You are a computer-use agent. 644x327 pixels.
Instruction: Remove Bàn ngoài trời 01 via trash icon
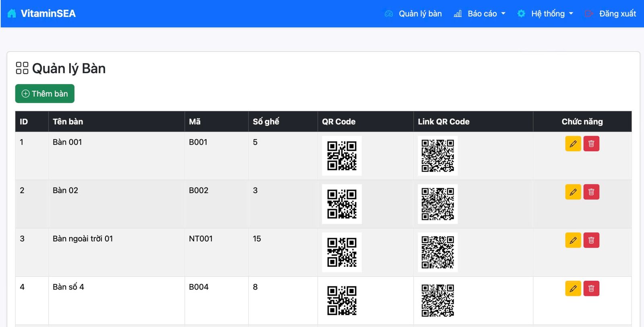click(591, 241)
